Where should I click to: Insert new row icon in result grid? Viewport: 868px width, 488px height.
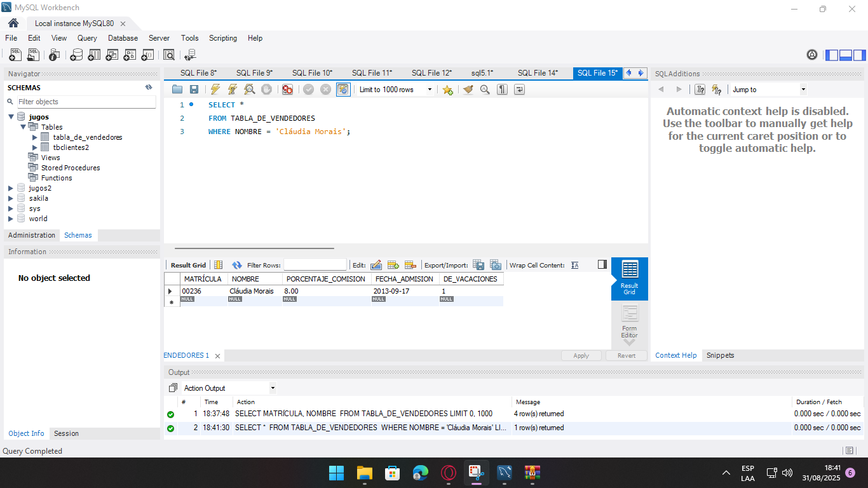(x=393, y=265)
